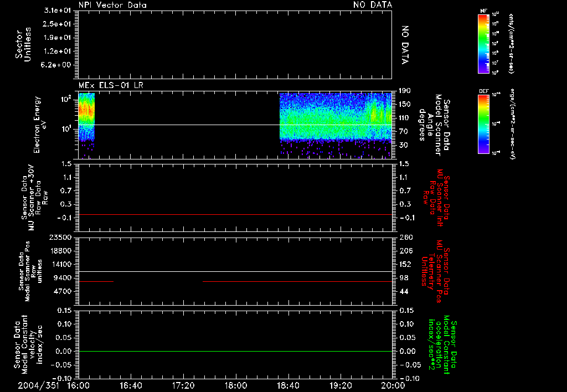Screen dimensions: 567x392
Task: Click the "1.2e+01" sector tick value
Action: click(58, 51)
